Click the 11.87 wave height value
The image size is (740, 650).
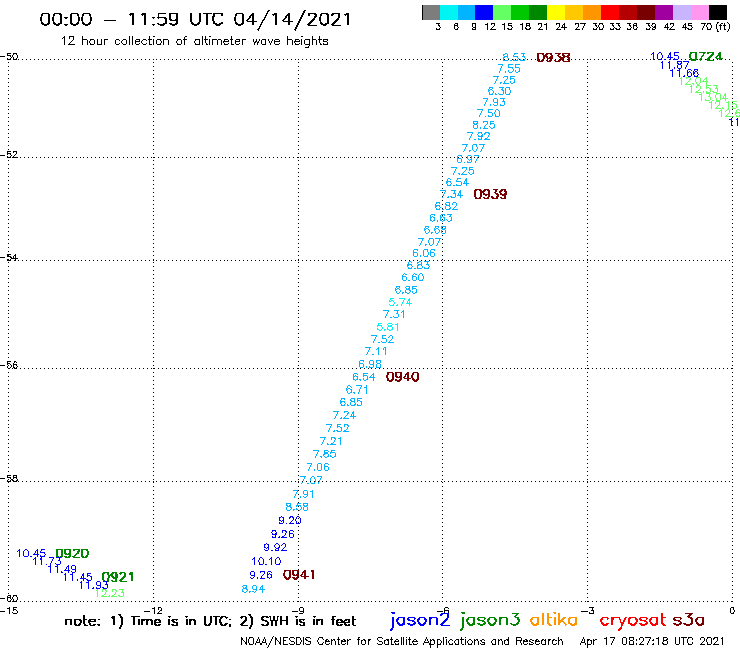coord(674,65)
